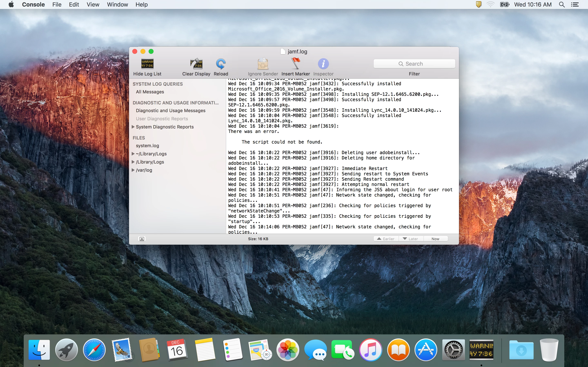This screenshot has width=588, height=367.
Task: Open the Window menu in menu bar
Action: point(117,5)
